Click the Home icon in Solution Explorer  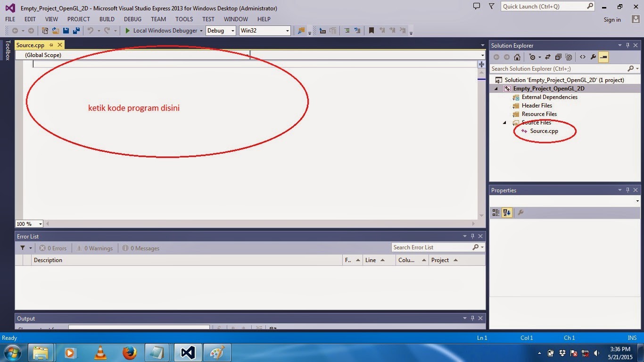[517, 57]
